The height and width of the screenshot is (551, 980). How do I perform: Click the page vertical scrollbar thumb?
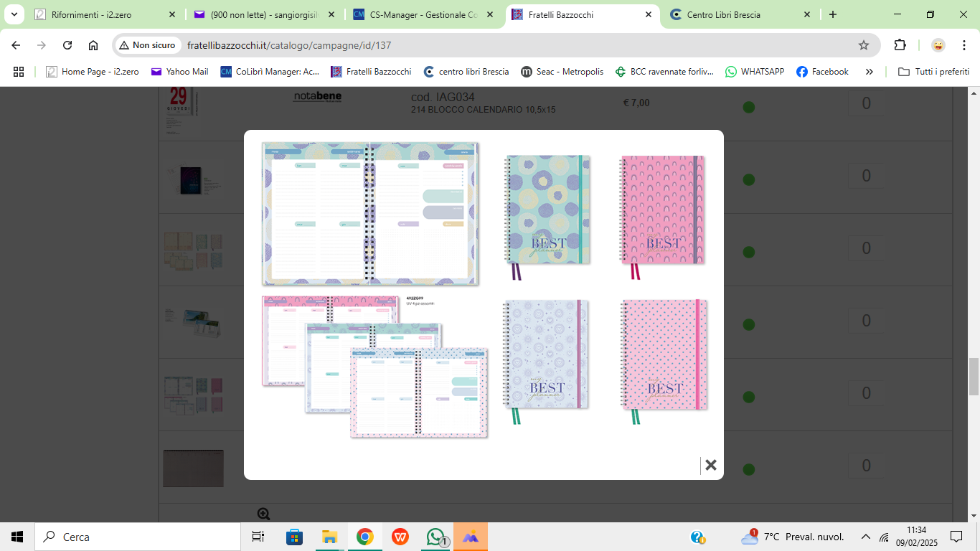point(974,377)
